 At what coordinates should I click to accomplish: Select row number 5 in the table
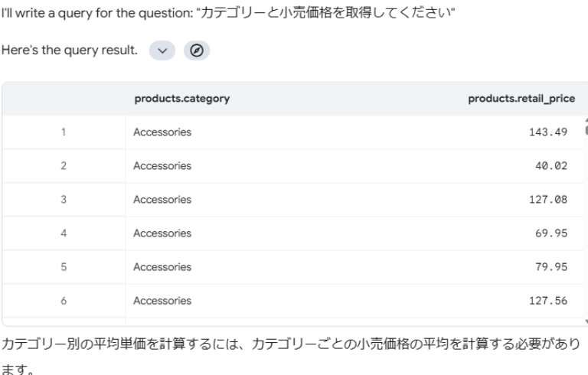[64, 267]
